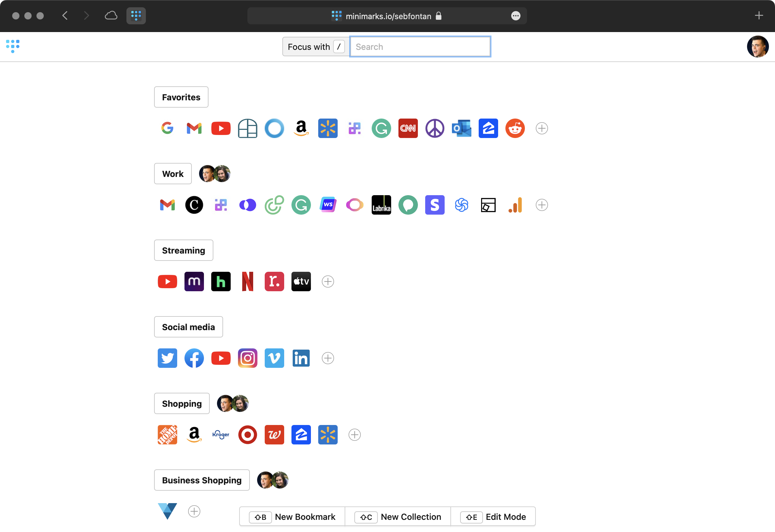Open Kroger bookmark in Shopping

point(221,435)
